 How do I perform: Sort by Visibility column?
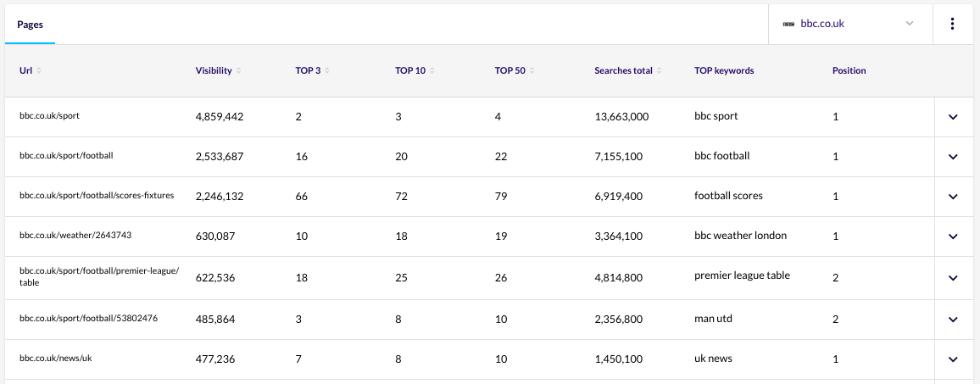pyautogui.click(x=218, y=70)
